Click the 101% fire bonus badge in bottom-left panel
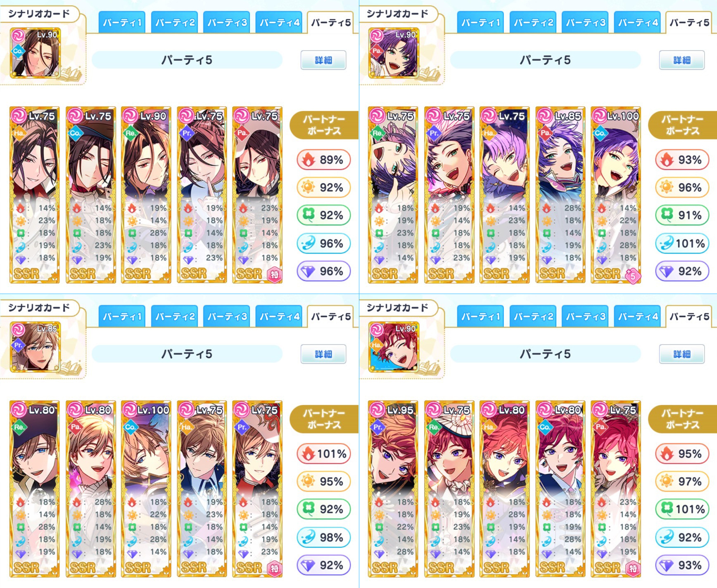 [x=323, y=454]
